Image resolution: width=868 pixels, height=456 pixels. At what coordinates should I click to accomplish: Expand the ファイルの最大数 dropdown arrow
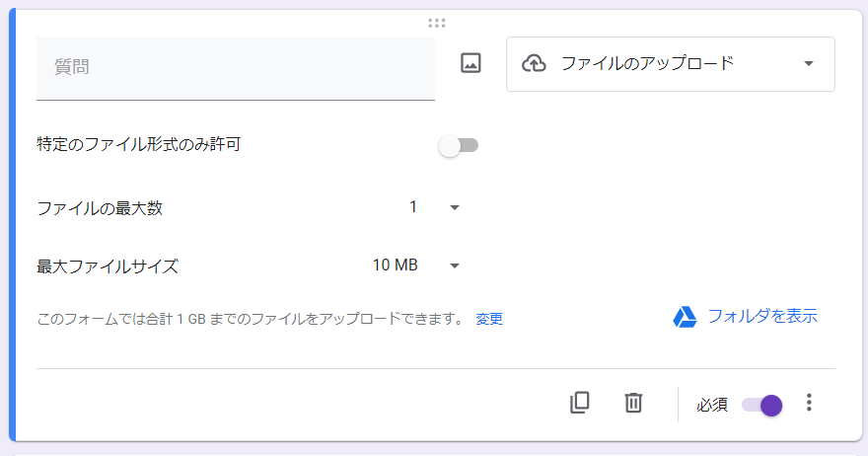(455, 208)
